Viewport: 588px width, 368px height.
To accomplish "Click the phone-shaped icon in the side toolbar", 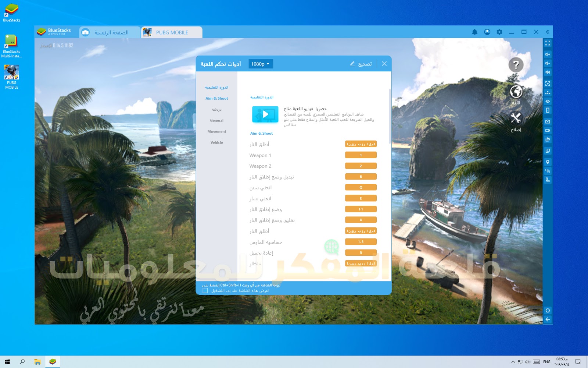I will pos(548,110).
